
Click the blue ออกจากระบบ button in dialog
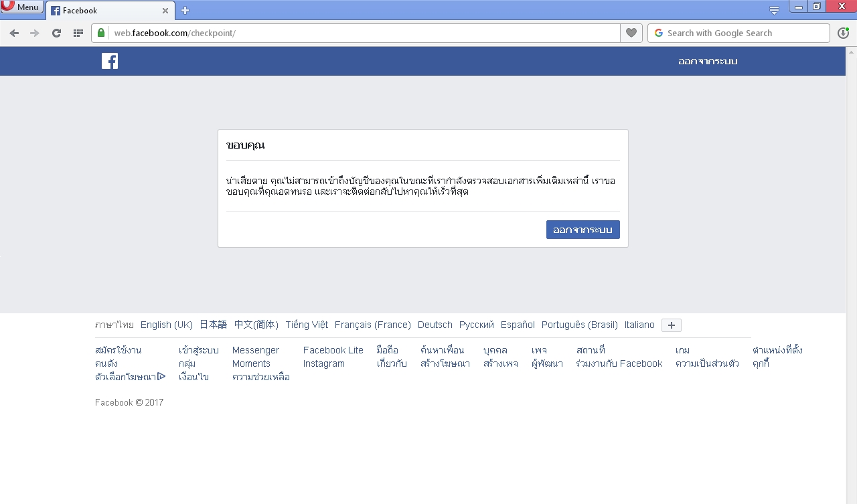583,230
